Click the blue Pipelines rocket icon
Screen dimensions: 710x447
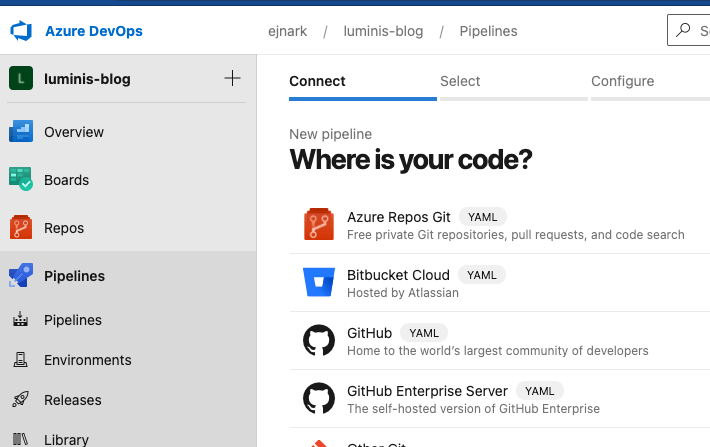21,275
